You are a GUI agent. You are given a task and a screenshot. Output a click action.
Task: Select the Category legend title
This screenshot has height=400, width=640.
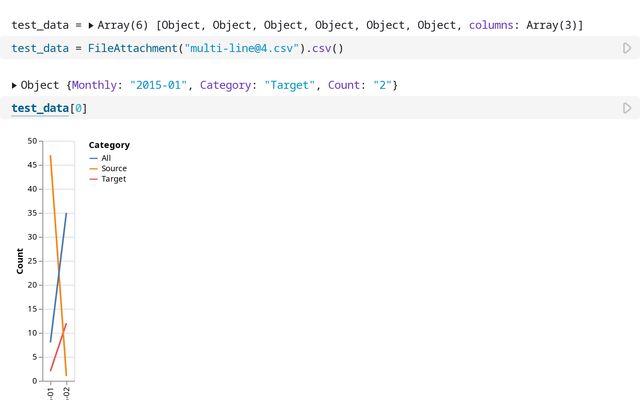click(109, 145)
